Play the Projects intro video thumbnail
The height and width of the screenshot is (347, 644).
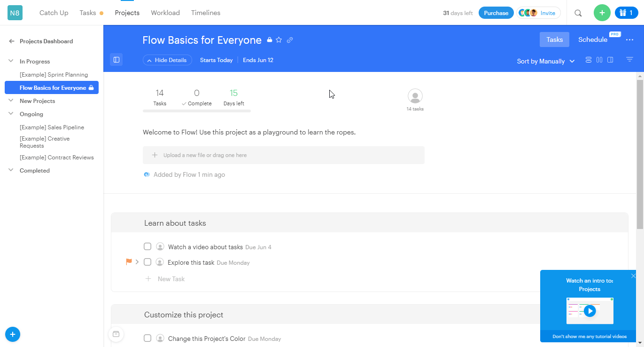pos(590,311)
